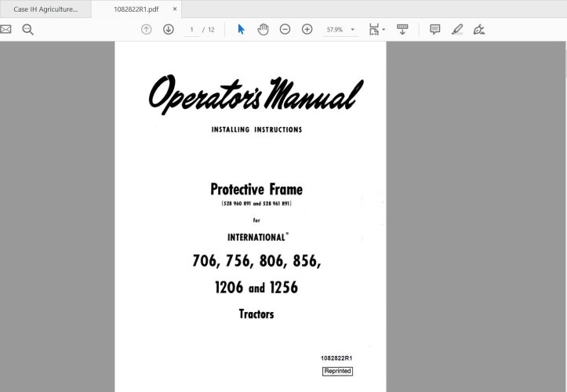Switch to Case IH Agriculture tab

click(x=45, y=9)
